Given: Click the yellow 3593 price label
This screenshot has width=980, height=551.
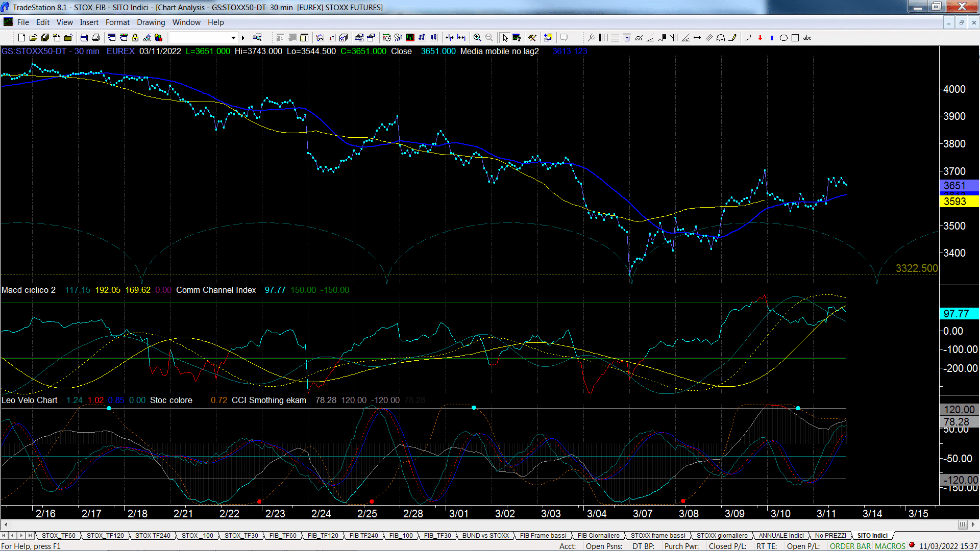Looking at the screenshot, I should click(959, 201).
